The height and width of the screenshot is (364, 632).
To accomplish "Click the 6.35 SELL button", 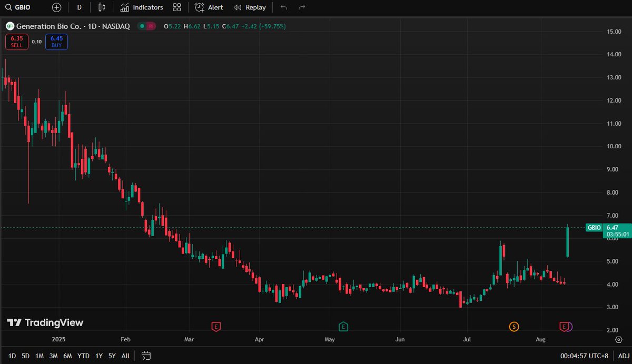I will coord(17,42).
